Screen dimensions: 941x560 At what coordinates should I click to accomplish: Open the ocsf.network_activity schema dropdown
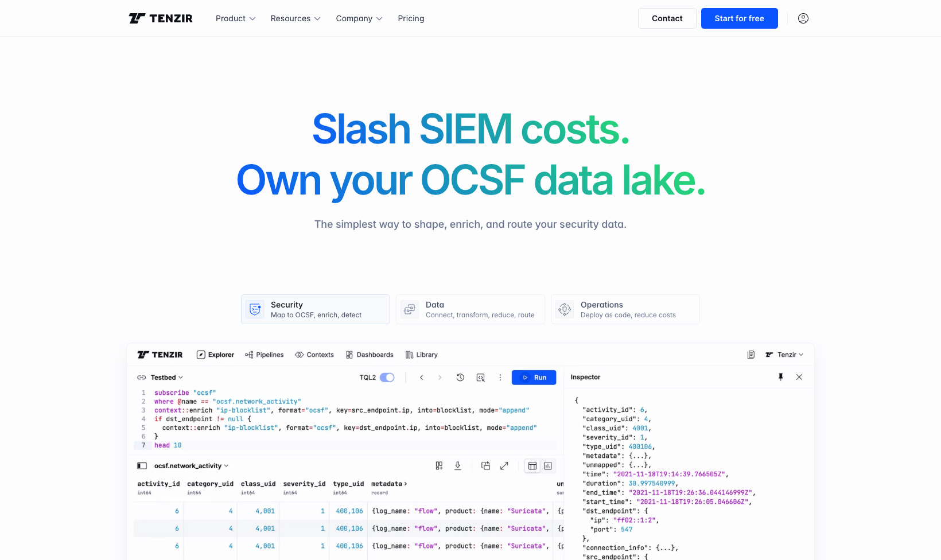pos(192,466)
